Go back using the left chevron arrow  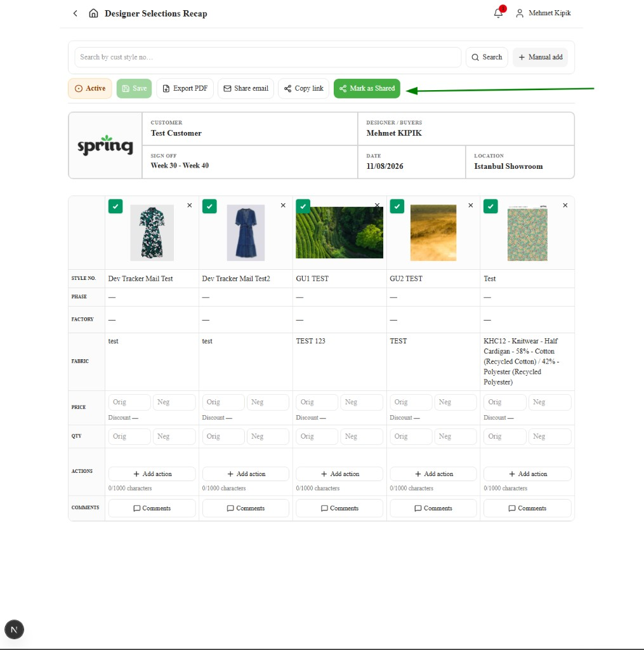pyautogui.click(x=75, y=13)
